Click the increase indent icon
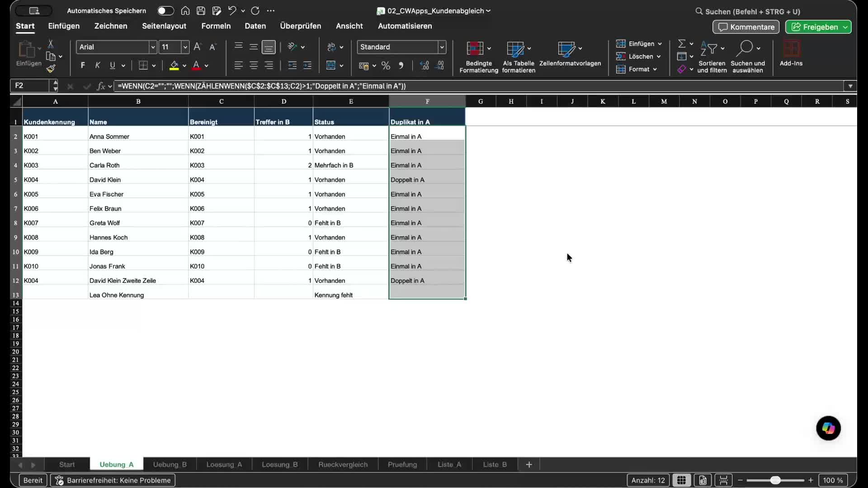The image size is (868, 488). click(x=307, y=66)
